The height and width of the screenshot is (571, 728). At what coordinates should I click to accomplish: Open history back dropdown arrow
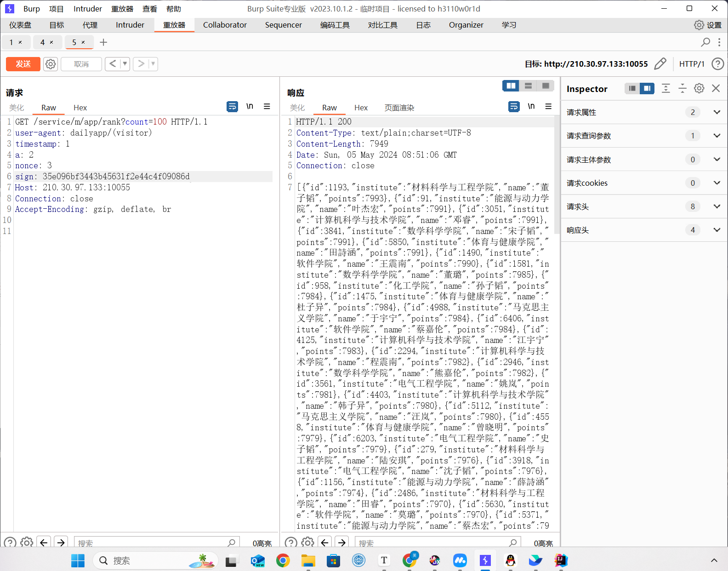coord(125,64)
